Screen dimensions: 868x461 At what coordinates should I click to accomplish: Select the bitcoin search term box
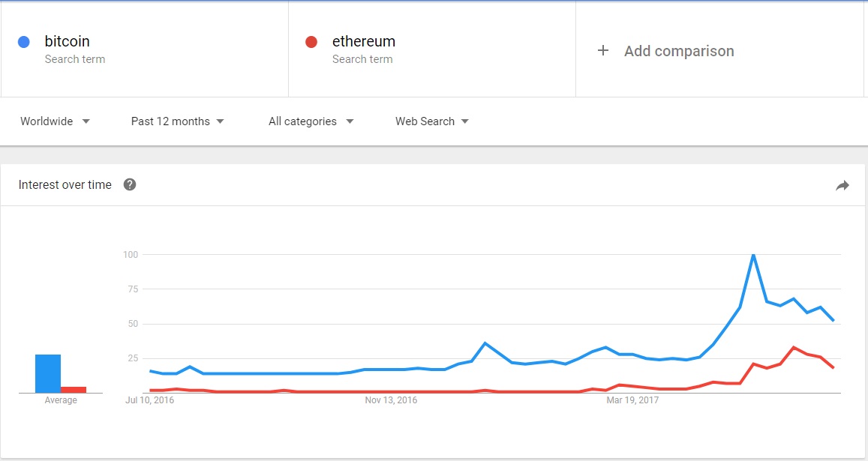144,49
